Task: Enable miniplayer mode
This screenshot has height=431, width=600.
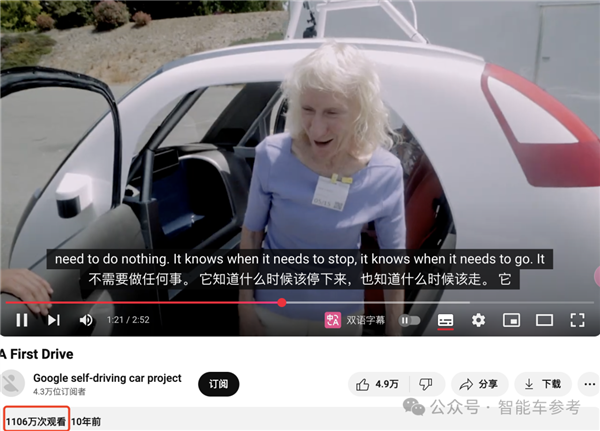Action: click(511, 320)
